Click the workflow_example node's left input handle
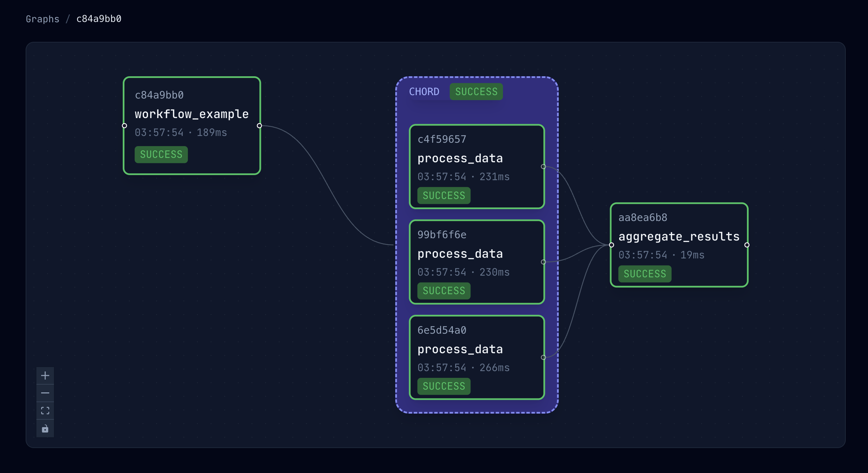Screen dimensions: 868x473 click(124, 126)
